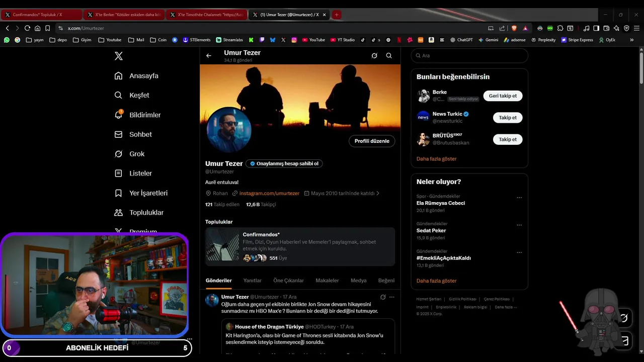Open the ChatGPT bookmark

coord(461,40)
